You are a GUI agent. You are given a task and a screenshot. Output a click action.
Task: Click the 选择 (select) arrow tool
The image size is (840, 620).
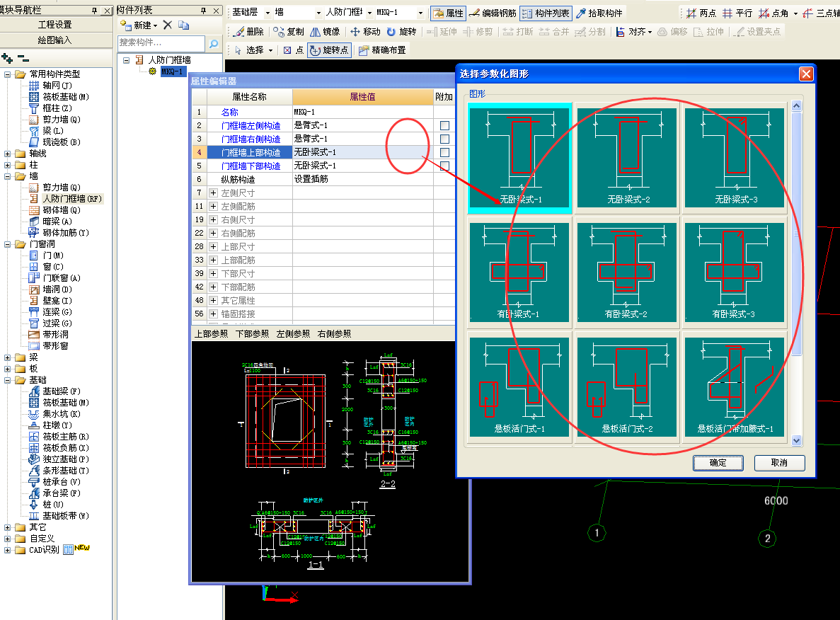[250, 50]
